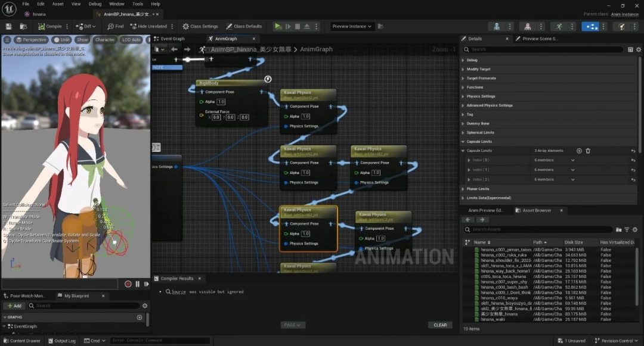Viewport: 644px width, 346px height.
Task: Open the Debug menu
Action: [95, 4]
